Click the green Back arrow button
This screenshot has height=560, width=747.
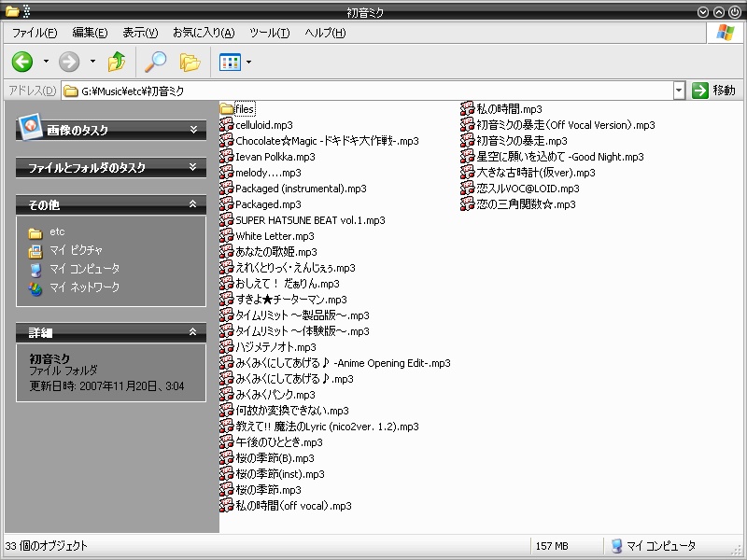pyautogui.click(x=21, y=62)
